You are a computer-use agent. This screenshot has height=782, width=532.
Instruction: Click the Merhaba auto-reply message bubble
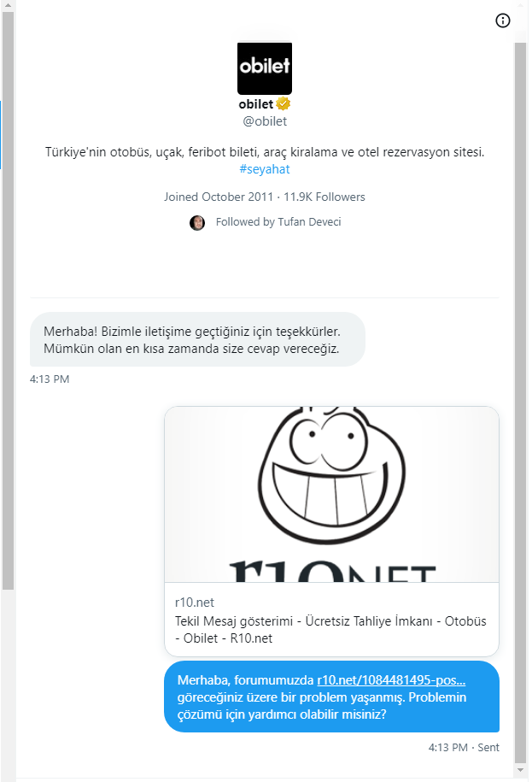click(197, 339)
